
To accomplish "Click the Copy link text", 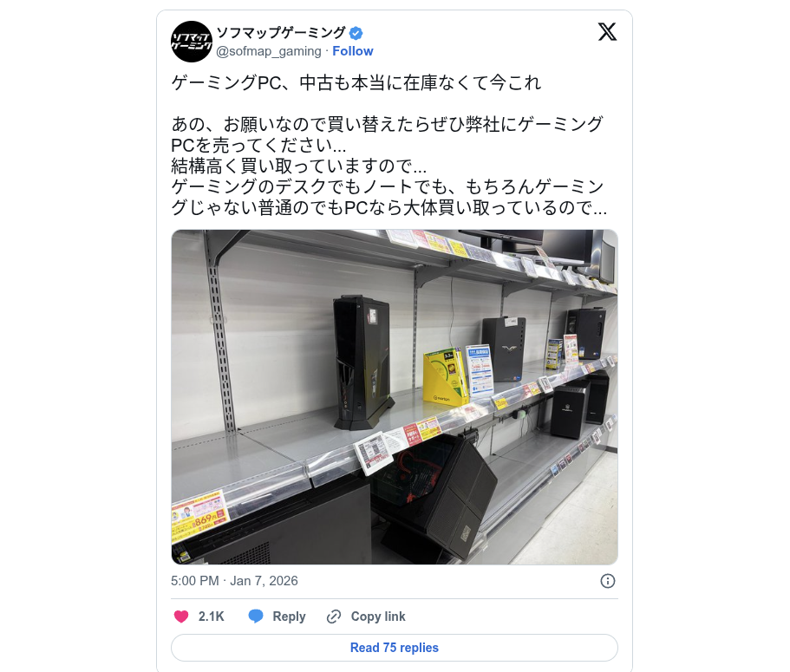I will [378, 617].
